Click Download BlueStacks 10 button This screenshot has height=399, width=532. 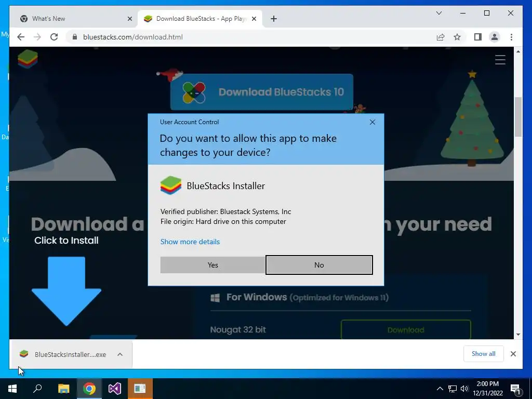pos(262,92)
